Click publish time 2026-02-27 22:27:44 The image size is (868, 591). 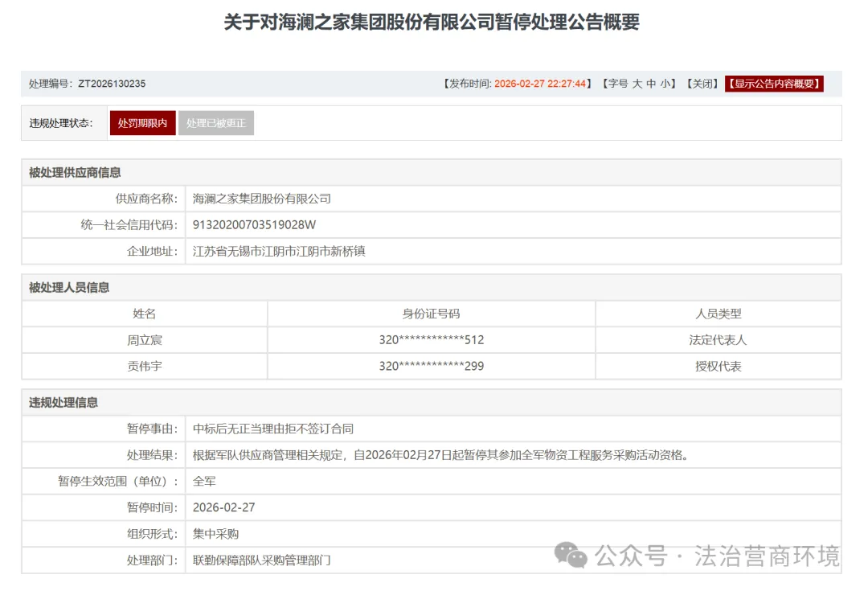pyautogui.click(x=540, y=84)
